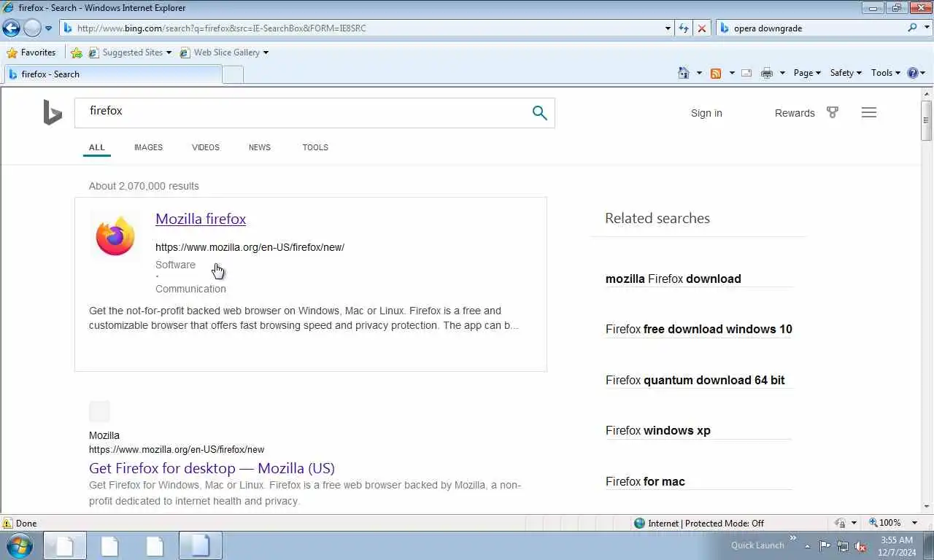Screen dimensions: 934x560
Task: Expand the address bar autocomplete dropdown arrow
Action: 668,28
